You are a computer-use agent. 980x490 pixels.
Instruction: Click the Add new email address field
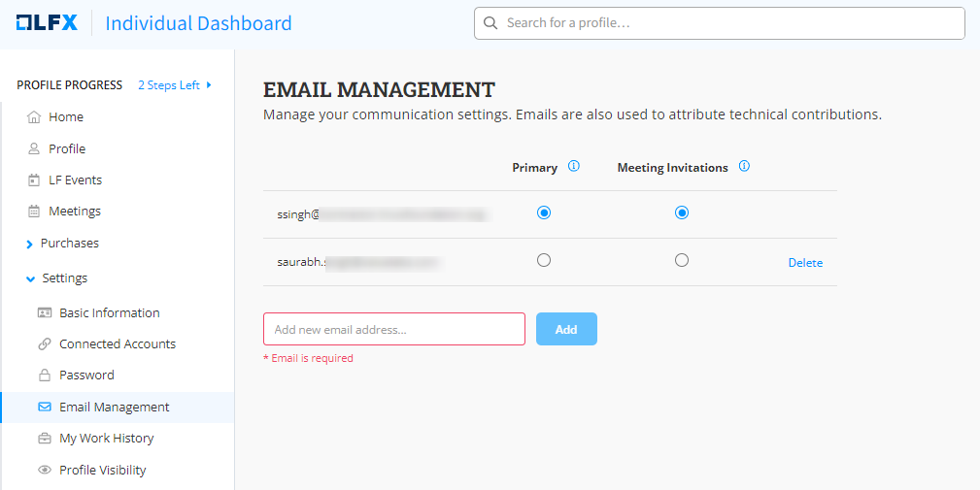[393, 329]
